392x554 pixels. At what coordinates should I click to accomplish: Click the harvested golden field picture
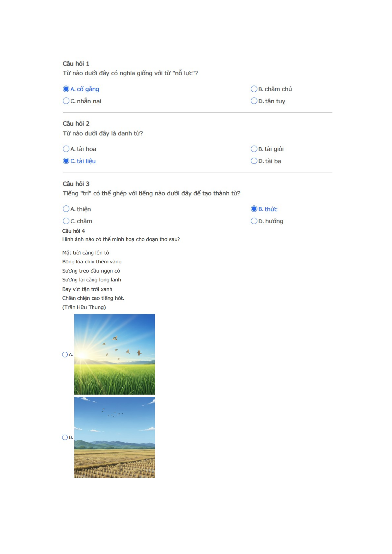[114, 437]
